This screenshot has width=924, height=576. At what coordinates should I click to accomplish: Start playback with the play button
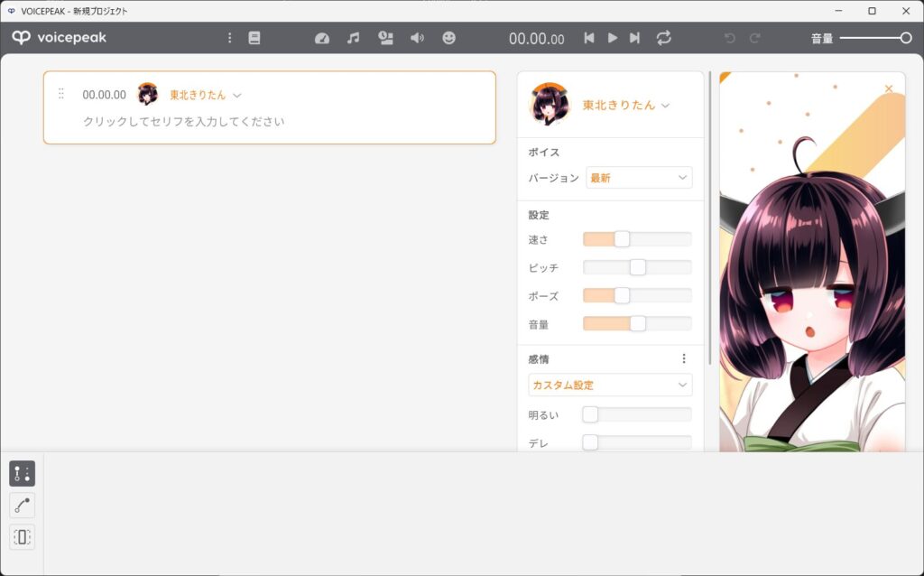[x=613, y=38]
